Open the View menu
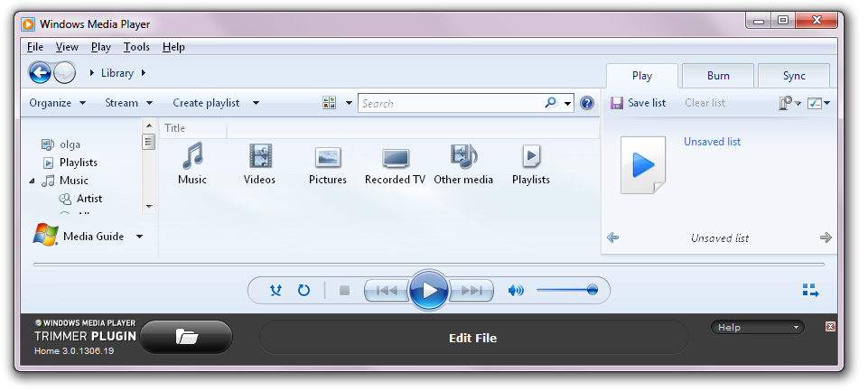 coord(67,47)
